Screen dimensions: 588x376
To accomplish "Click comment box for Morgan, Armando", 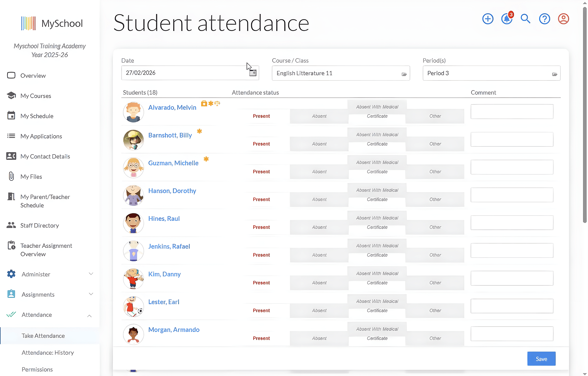I will coord(512,334).
